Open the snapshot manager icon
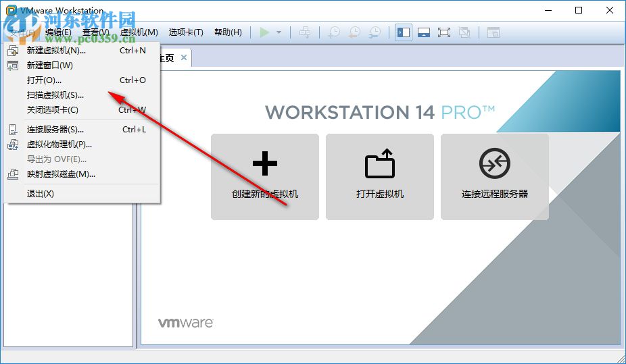Image resolution: width=626 pixels, height=364 pixels. coord(375,32)
